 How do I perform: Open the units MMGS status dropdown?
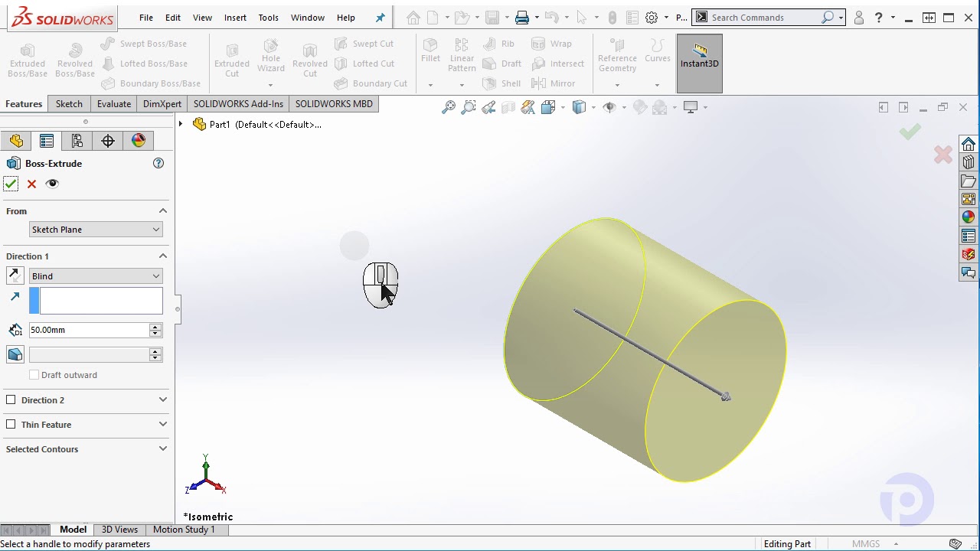pos(875,544)
